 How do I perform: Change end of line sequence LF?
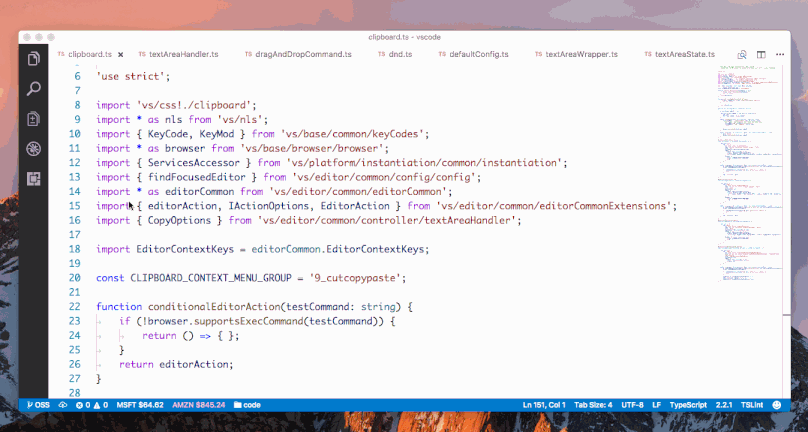pyautogui.click(x=656, y=405)
